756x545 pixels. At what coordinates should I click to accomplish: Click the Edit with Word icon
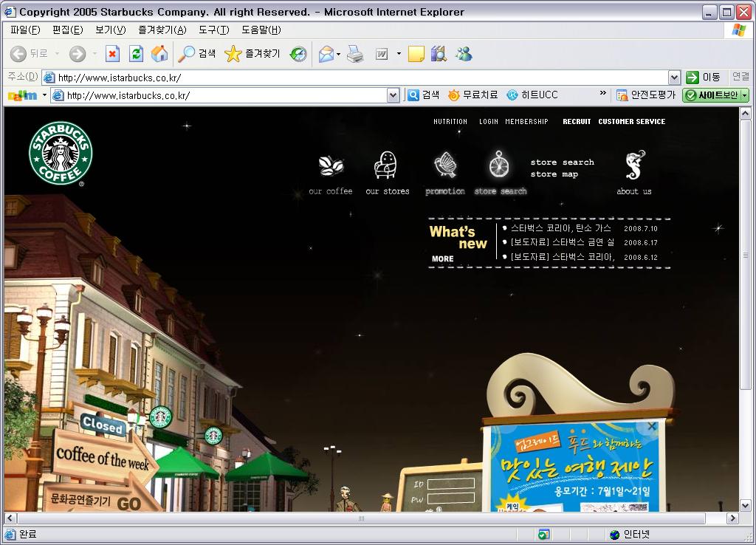point(382,54)
